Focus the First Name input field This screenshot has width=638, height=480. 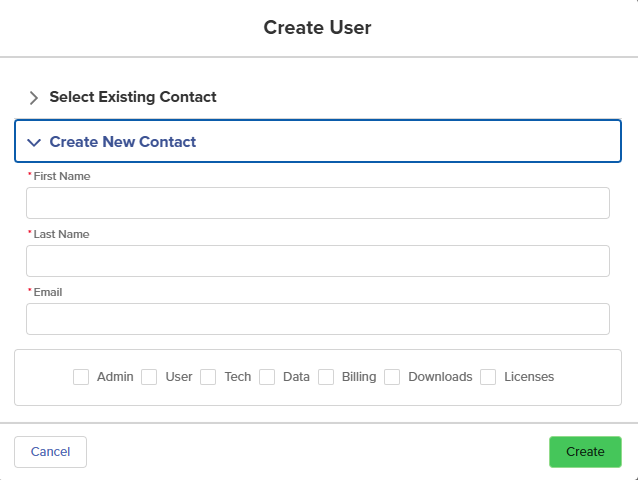(x=318, y=203)
